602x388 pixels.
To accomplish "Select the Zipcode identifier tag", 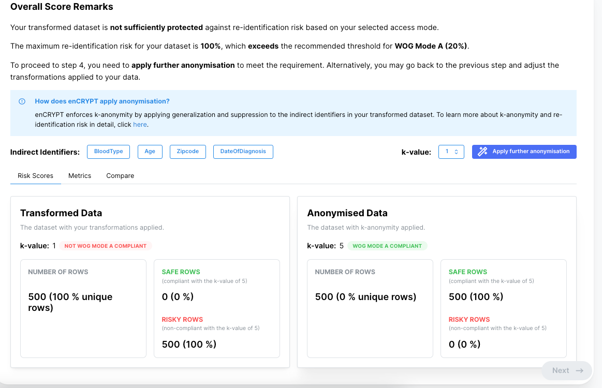I will tap(188, 152).
